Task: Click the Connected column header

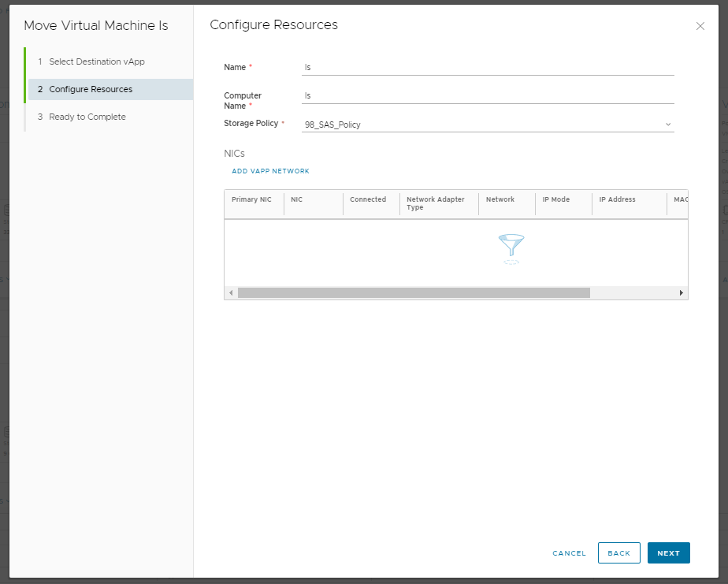Action: click(x=368, y=199)
